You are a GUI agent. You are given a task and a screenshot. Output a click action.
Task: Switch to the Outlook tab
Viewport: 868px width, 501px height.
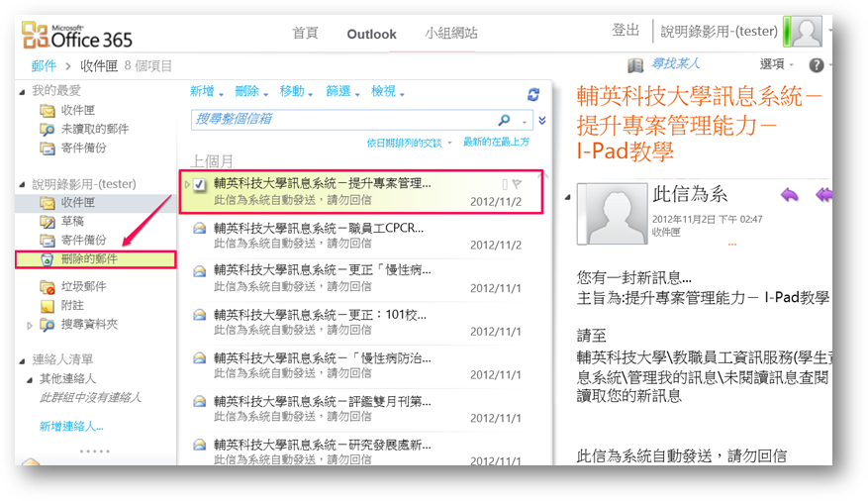tap(371, 35)
